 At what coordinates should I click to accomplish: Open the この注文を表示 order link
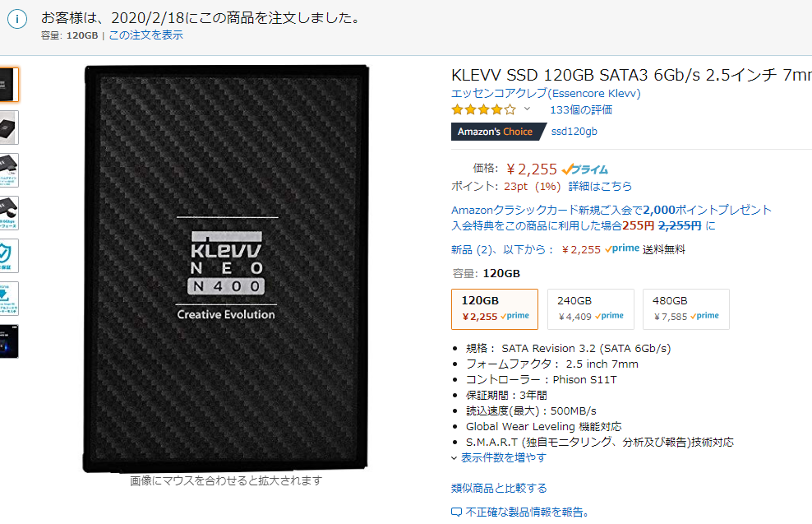[x=145, y=35]
